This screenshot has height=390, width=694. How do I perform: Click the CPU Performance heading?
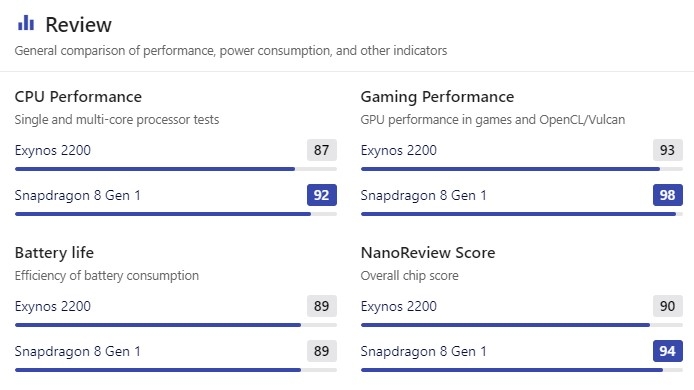[78, 97]
